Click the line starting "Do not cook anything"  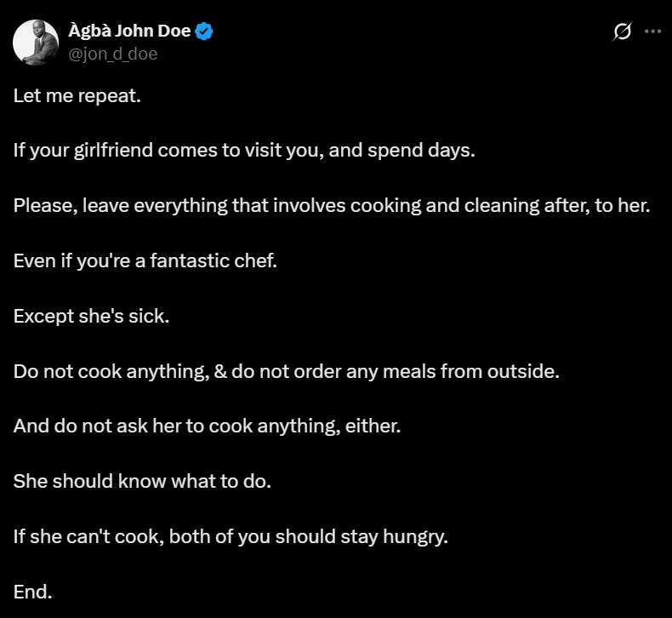pos(287,372)
